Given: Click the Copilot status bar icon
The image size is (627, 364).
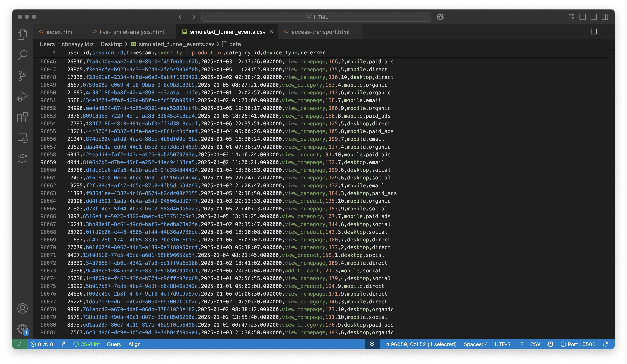Looking at the screenshot, I should pos(550,344).
